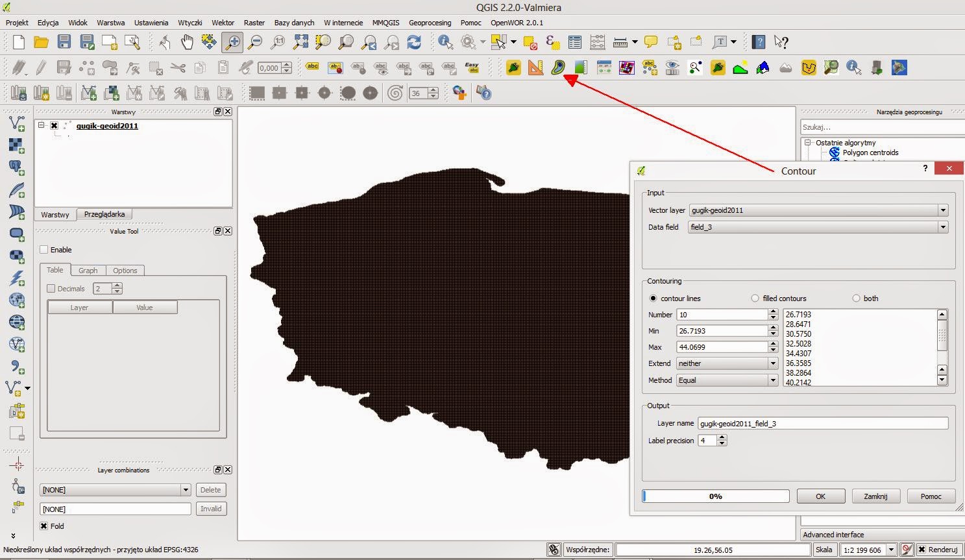Toggle the Renderuj checkbox in status bar
This screenshot has height=560, width=965.
click(x=922, y=549)
